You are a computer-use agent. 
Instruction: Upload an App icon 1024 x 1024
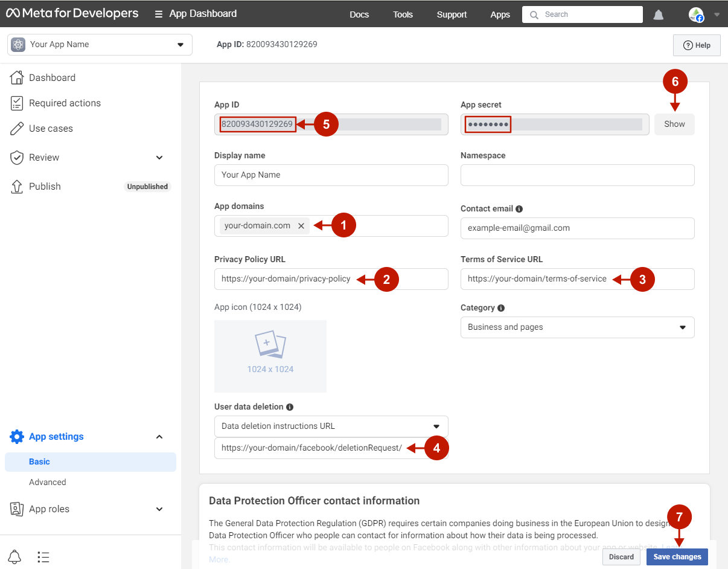270,356
